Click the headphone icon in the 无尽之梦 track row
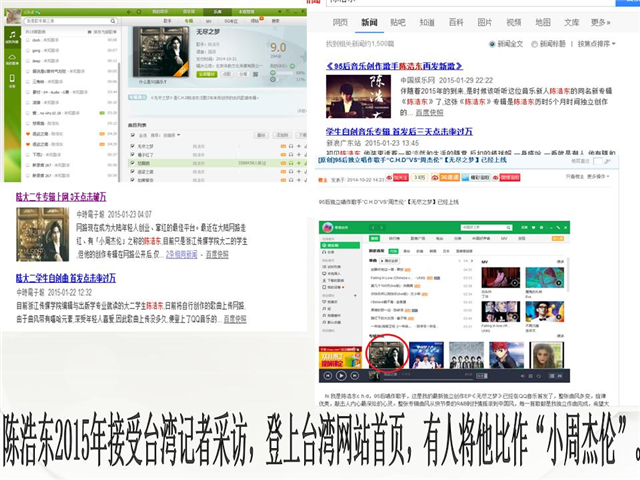Image resolution: width=640 pixels, height=480 pixels. click(x=291, y=146)
